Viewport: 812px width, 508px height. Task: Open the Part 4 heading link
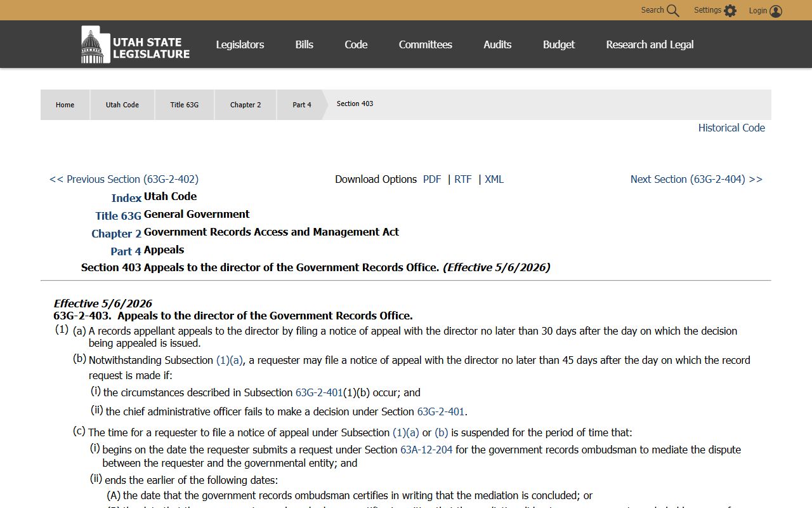[126, 251]
